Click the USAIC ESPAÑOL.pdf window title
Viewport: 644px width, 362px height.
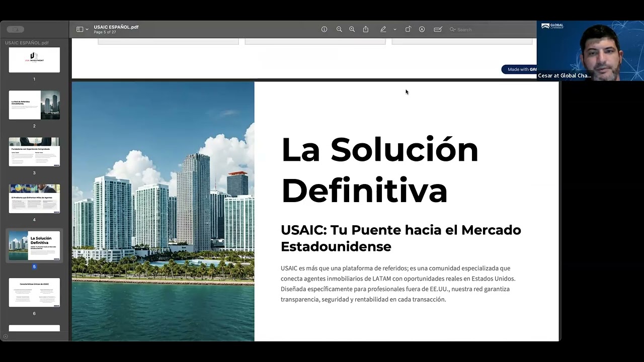[x=116, y=27]
